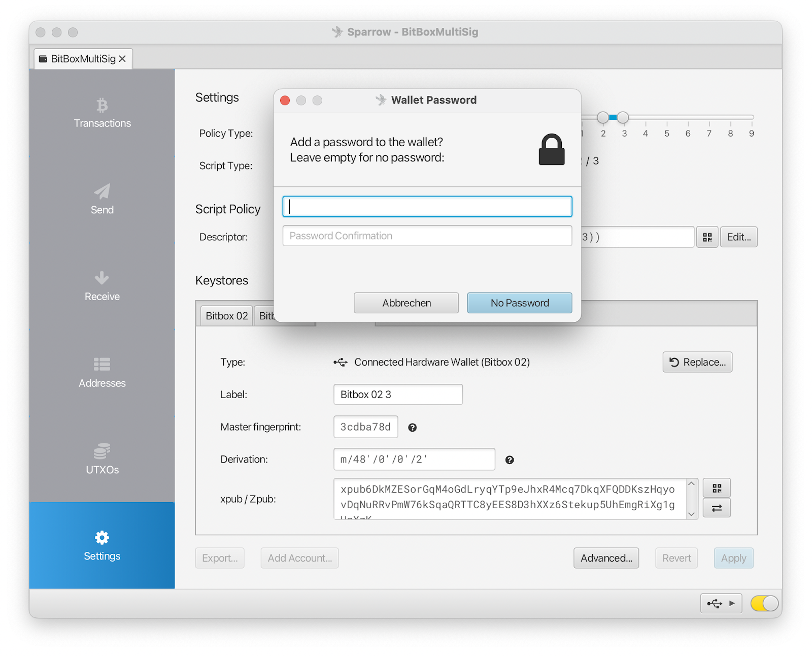Close the Wallet Password dialog
Screen dimensions: 812x656
pos(285,101)
